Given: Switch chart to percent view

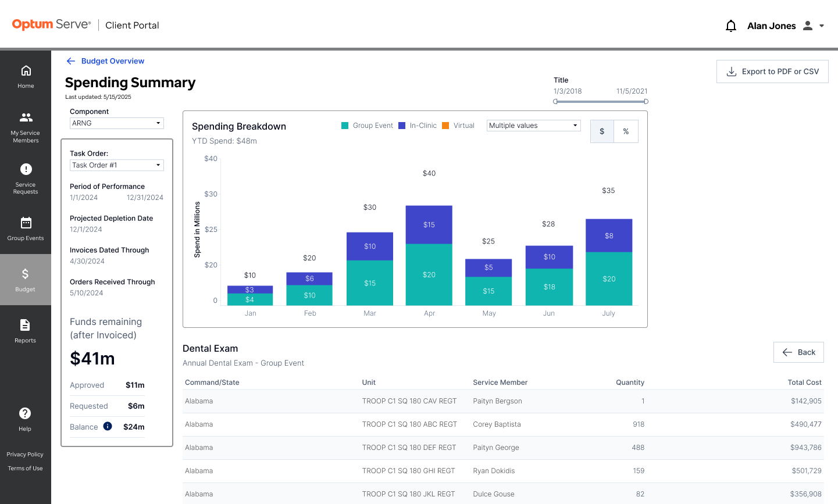Looking at the screenshot, I should pos(626,131).
